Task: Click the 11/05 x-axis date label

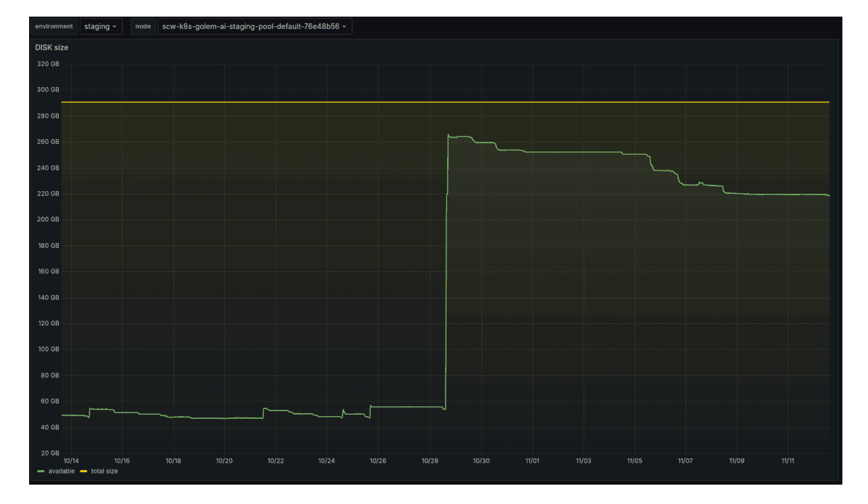Action: [635, 460]
